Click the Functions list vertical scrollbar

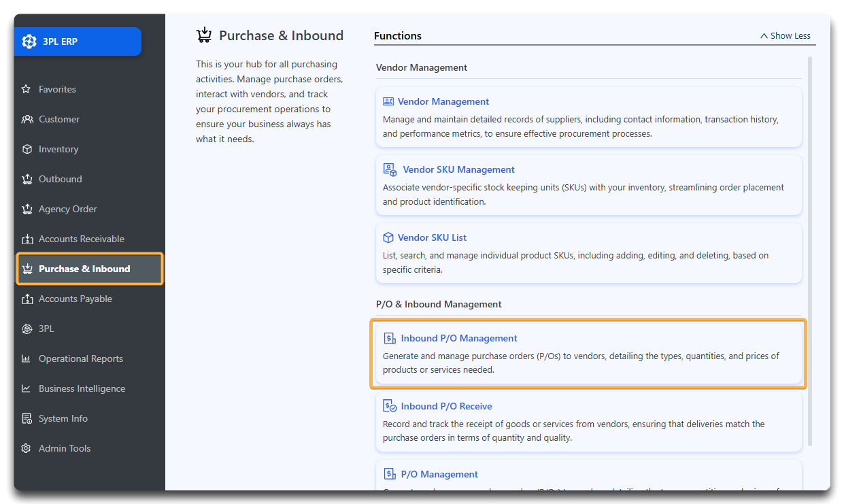point(809,252)
